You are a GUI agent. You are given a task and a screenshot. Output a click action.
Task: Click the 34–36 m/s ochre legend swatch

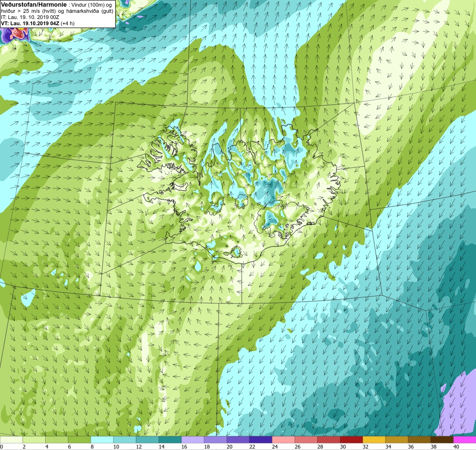tap(397, 440)
